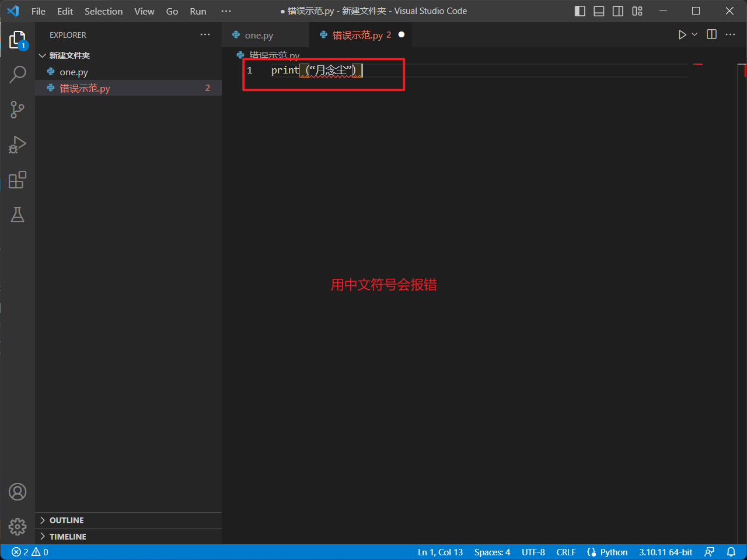The height and width of the screenshot is (560, 747).
Task: Change the Python language mode in status bar
Action: click(x=613, y=552)
